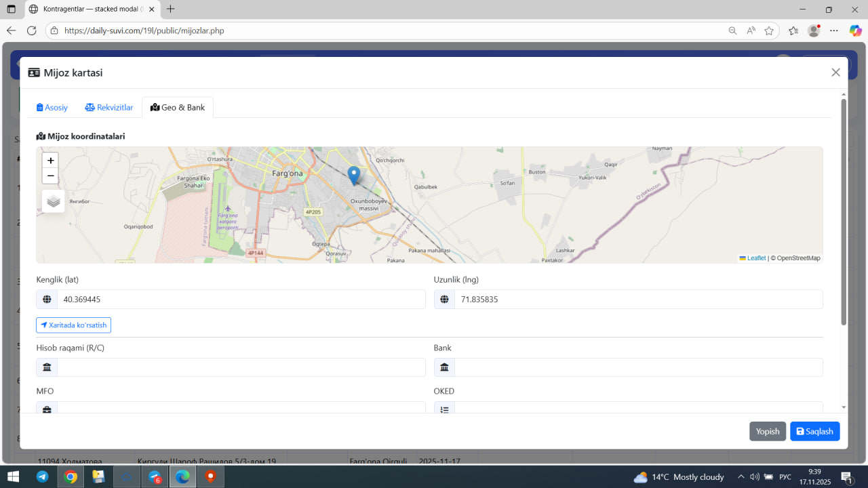The width and height of the screenshot is (868, 488).
Task: Open the Leaflet attribution link
Action: coord(755,258)
